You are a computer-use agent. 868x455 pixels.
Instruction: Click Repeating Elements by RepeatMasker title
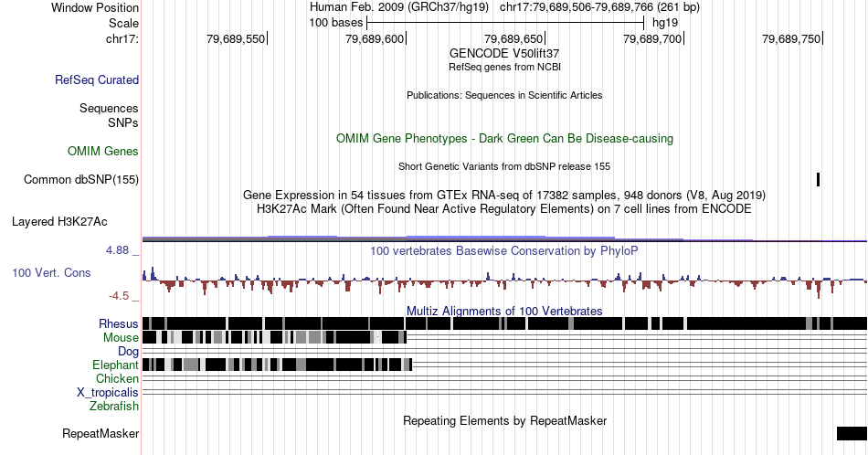pos(504,420)
